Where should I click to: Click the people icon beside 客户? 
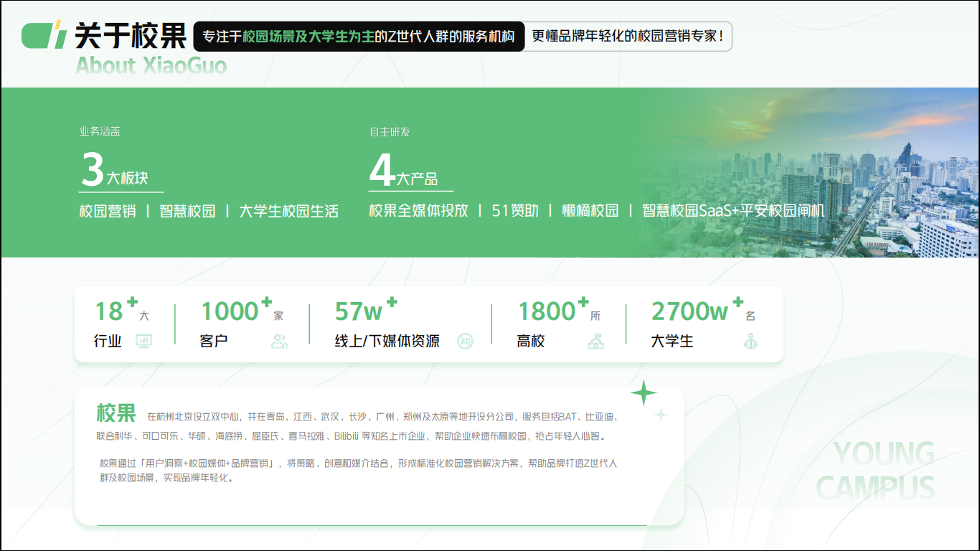click(x=279, y=342)
